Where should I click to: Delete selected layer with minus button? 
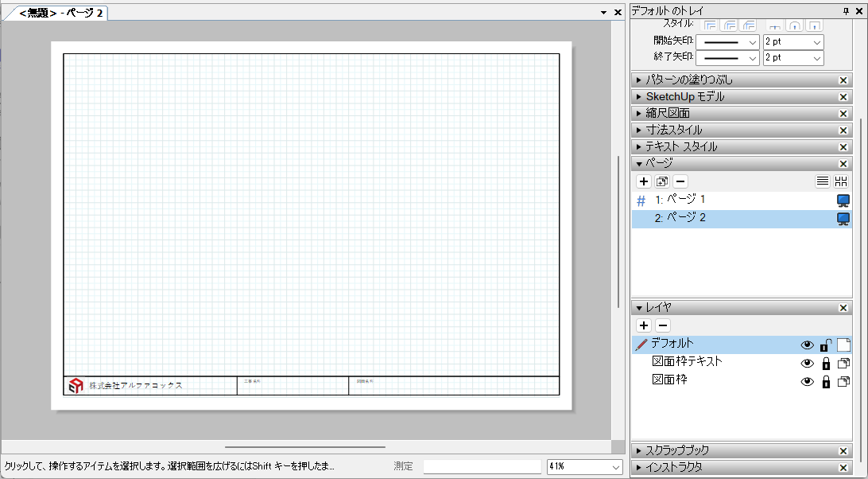[x=662, y=325]
